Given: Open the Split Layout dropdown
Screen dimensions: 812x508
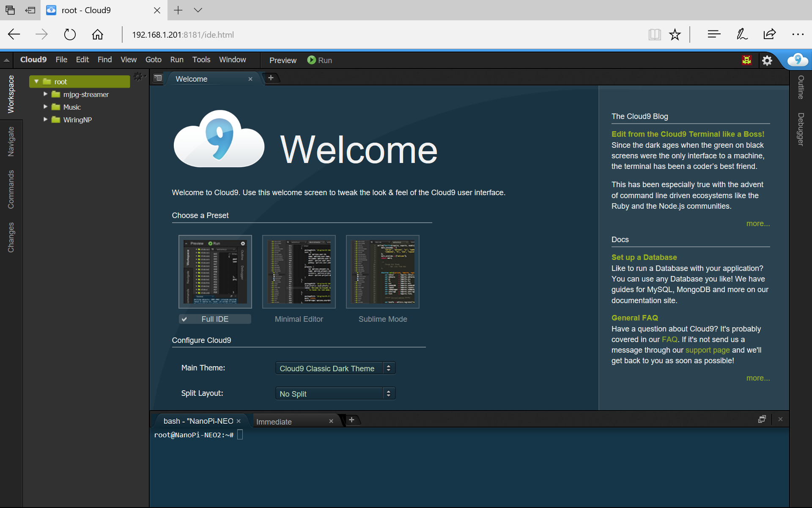Looking at the screenshot, I should coord(335,394).
